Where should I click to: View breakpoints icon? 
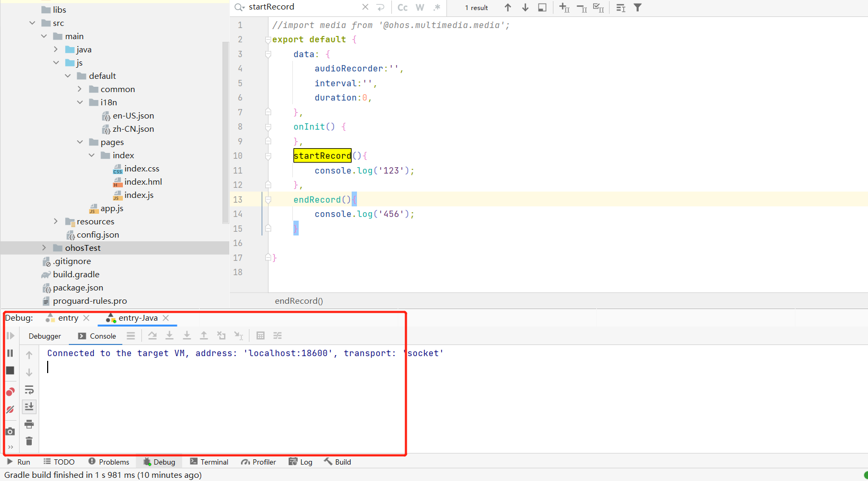click(x=10, y=392)
